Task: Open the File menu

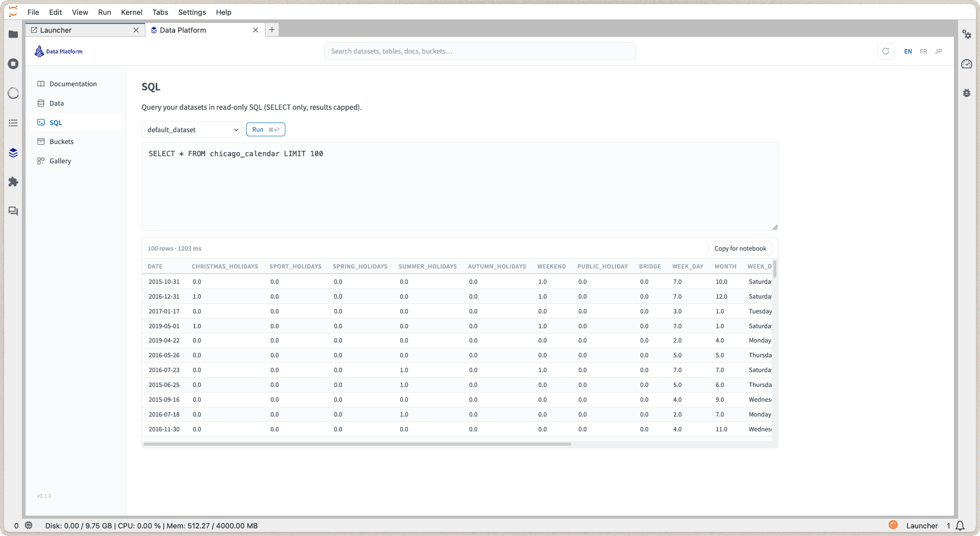Action: tap(33, 12)
